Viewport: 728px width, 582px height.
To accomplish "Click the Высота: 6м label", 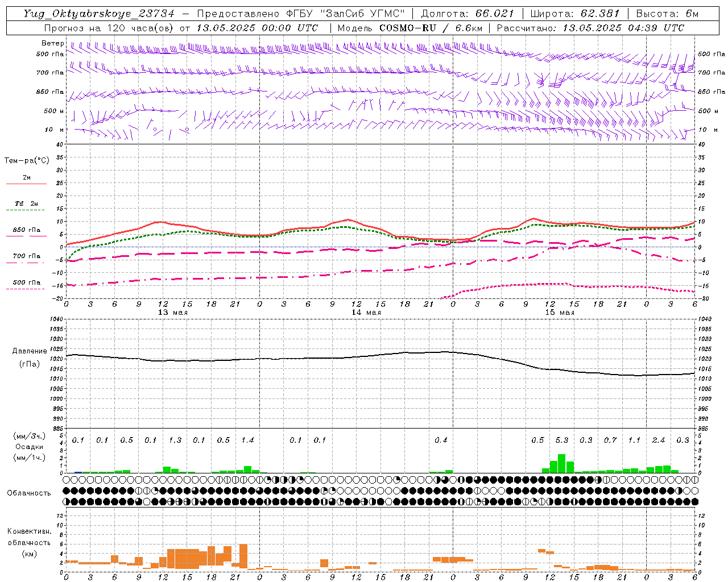I will click(667, 14).
